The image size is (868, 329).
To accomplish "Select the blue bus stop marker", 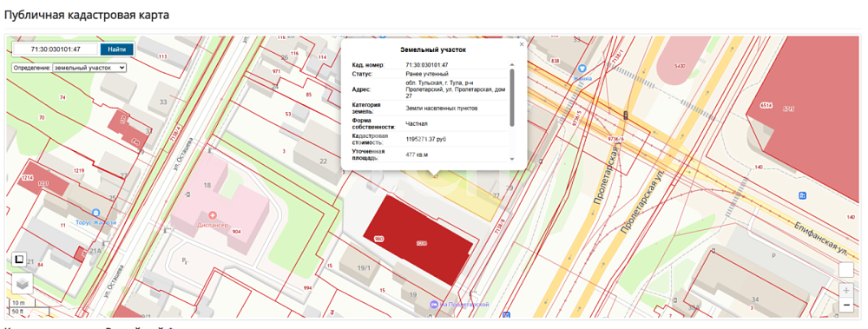I will [803, 195].
